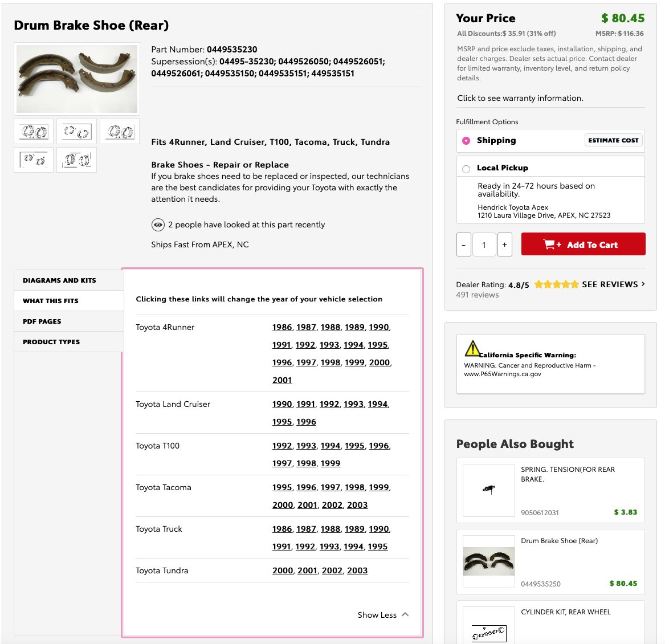The image size is (665, 644).
Task: Click the 491 reviews text
Action: point(477,295)
